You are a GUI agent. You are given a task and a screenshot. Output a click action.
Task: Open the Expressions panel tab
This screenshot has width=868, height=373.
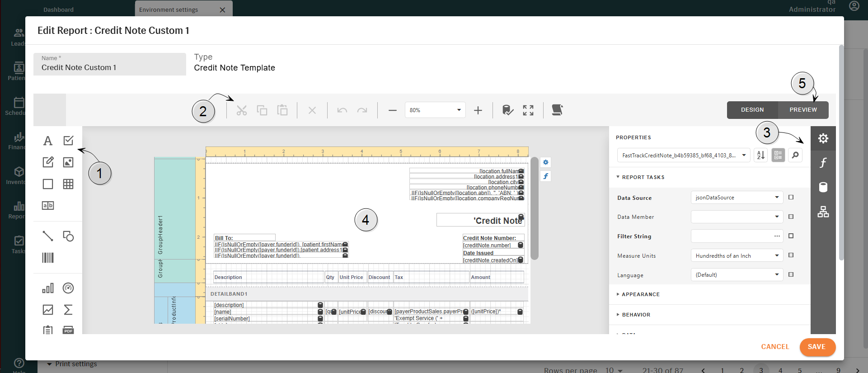pos(823,163)
